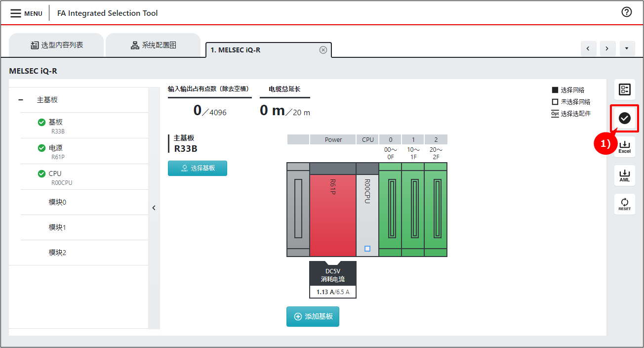Download the AML file icon
Image resolution: width=644 pixels, height=348 pixels.
[x=624, y=175]
